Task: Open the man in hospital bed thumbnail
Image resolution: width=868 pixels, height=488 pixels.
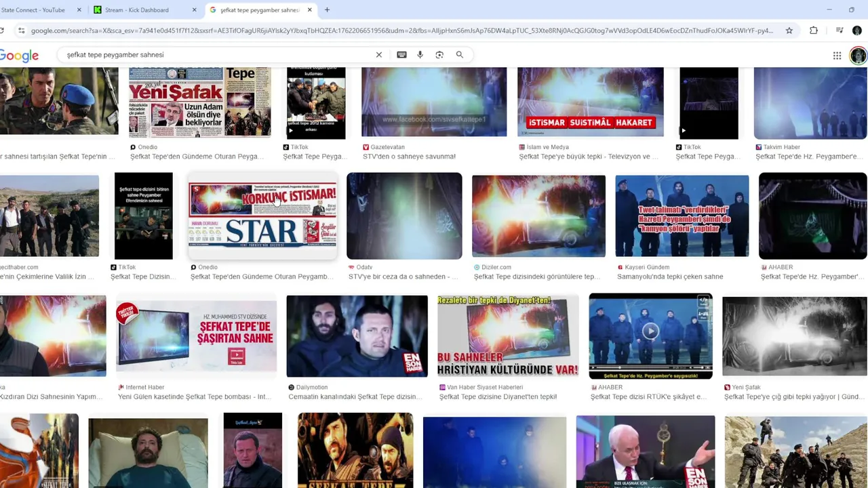Action: pyautogui.click(x=148, y=452)
